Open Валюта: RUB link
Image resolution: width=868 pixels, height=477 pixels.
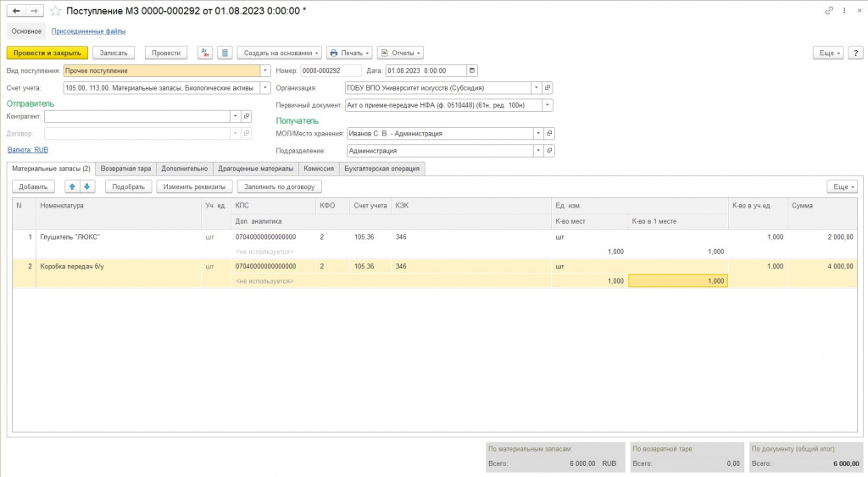[x=28, y=150]
